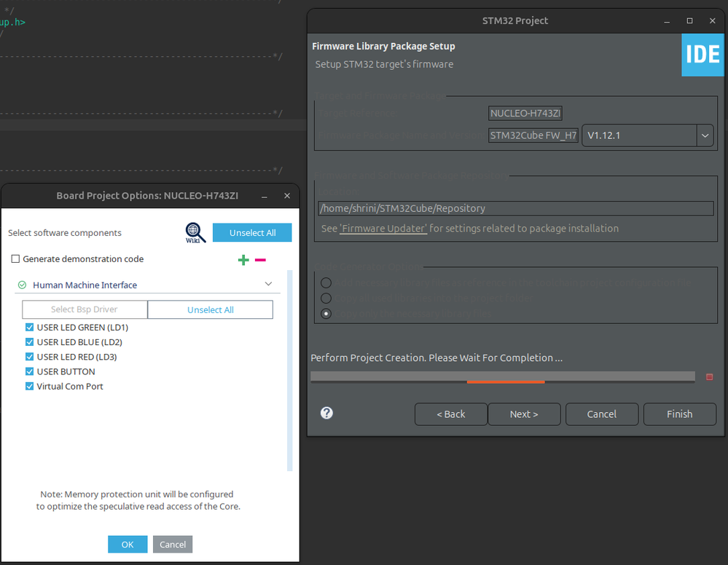This screenshot has height=565, width=728.
Task: Click the Next > button
Action: click(x=524, y=414)
